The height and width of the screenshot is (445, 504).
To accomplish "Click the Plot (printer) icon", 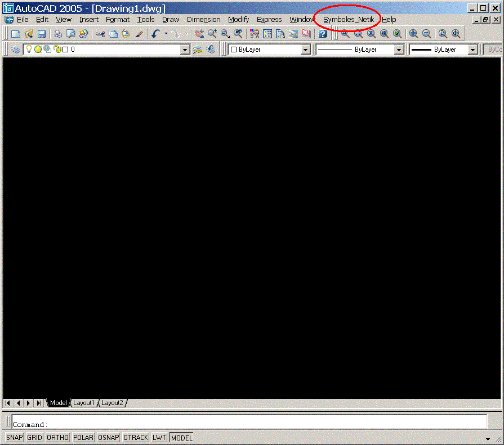I will 58,34.
